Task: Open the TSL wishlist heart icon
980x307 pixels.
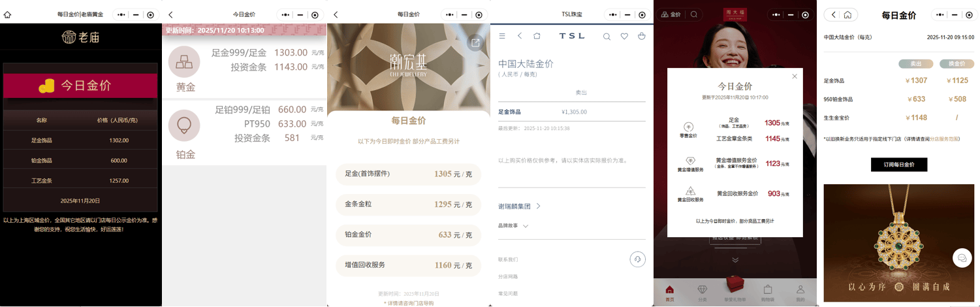Action: click(x=624, y=37)
